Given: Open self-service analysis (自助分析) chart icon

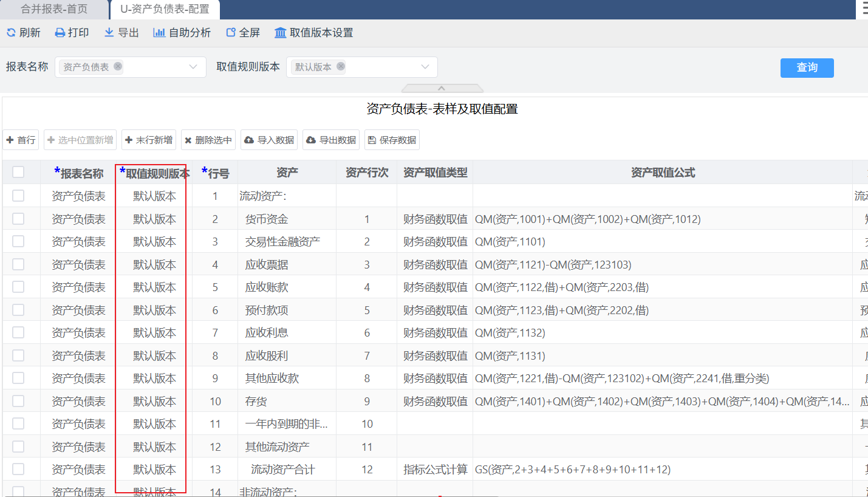Looking at the screenshot, I should pos(159,33).
